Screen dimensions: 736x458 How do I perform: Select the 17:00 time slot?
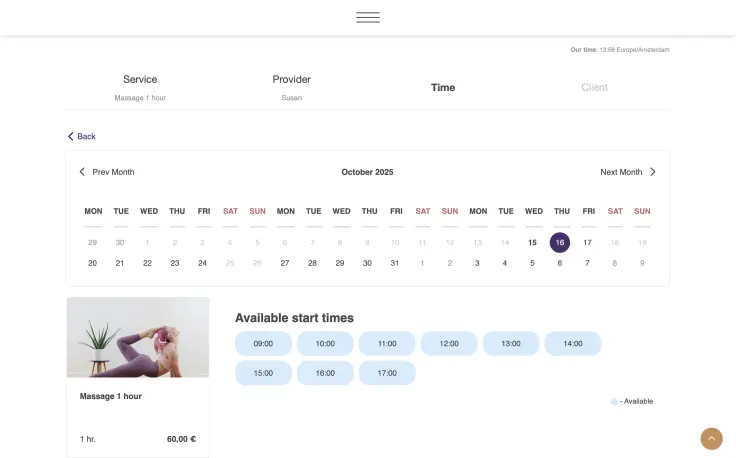point(387,373)
